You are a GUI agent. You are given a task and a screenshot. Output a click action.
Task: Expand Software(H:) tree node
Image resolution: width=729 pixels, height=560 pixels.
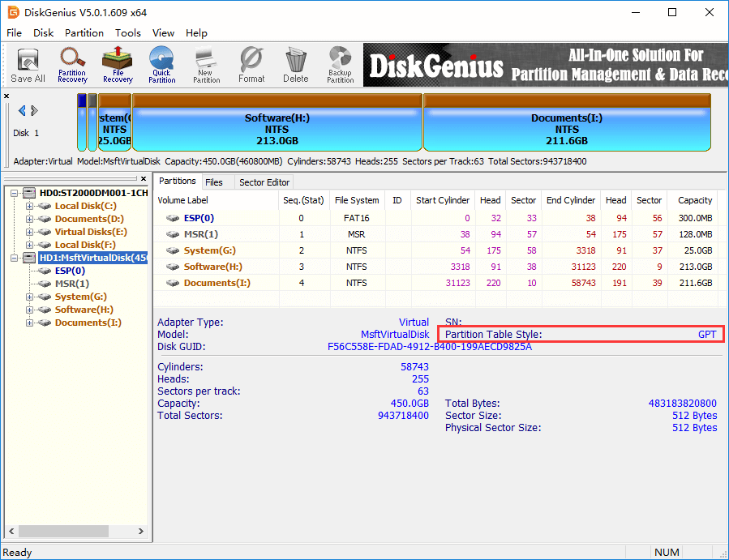[29, 310]
